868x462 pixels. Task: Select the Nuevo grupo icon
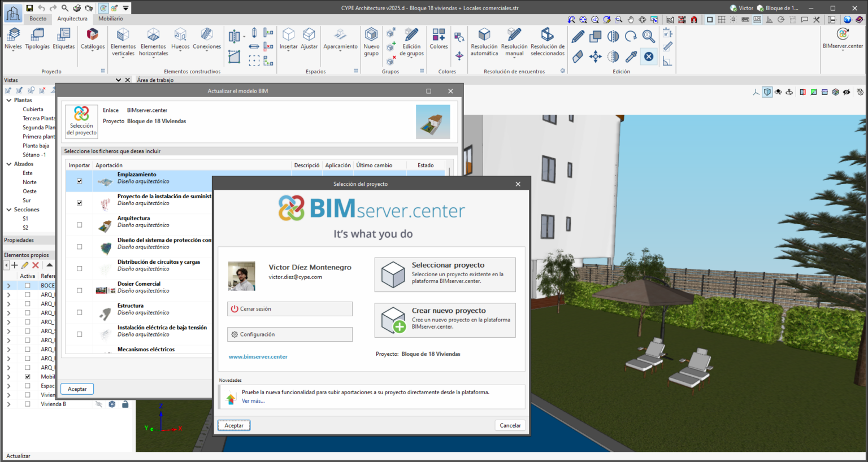pyautogui.click(x=371, y=42)
